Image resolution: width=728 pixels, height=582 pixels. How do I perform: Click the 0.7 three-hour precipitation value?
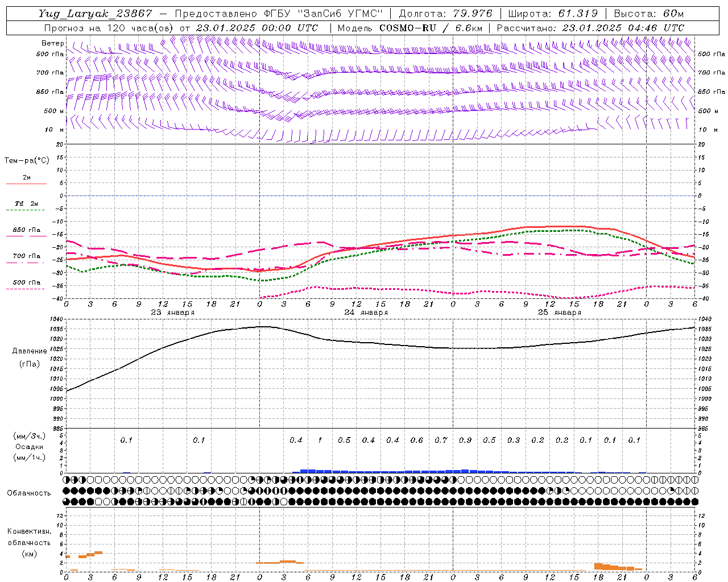[441, 440]
